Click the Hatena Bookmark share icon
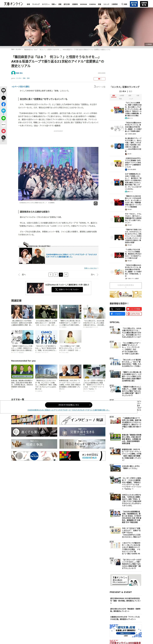The height and width of the screenshot is (644, 153). pyautogui.click(x=4, y=111)
